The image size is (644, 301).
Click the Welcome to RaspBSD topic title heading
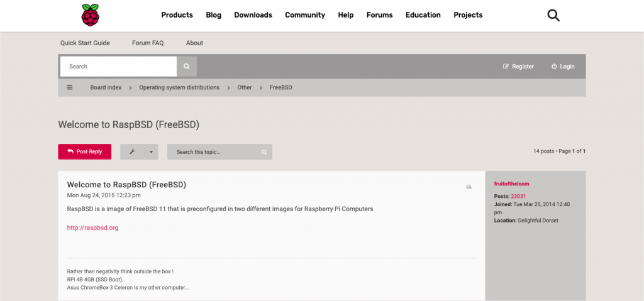[x=128, y=125]
